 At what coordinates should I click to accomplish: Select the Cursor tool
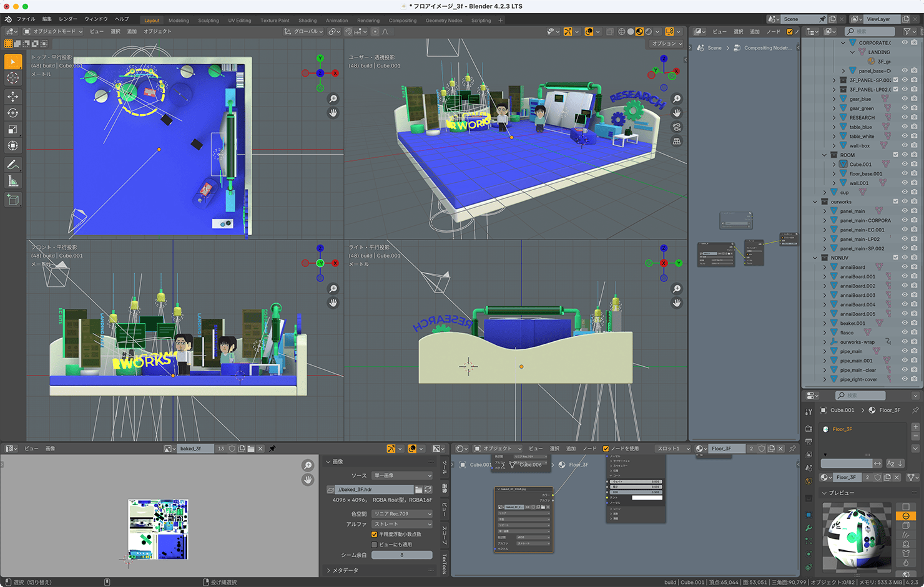(x=12, y=78)
